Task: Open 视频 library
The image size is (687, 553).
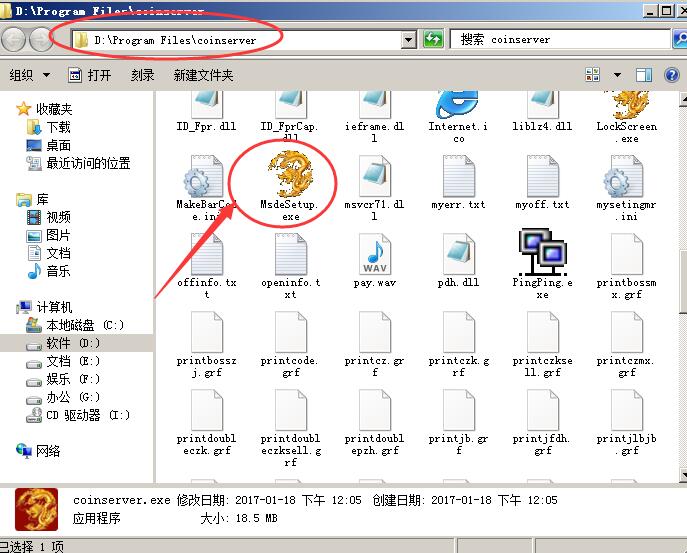Action: 49,217
